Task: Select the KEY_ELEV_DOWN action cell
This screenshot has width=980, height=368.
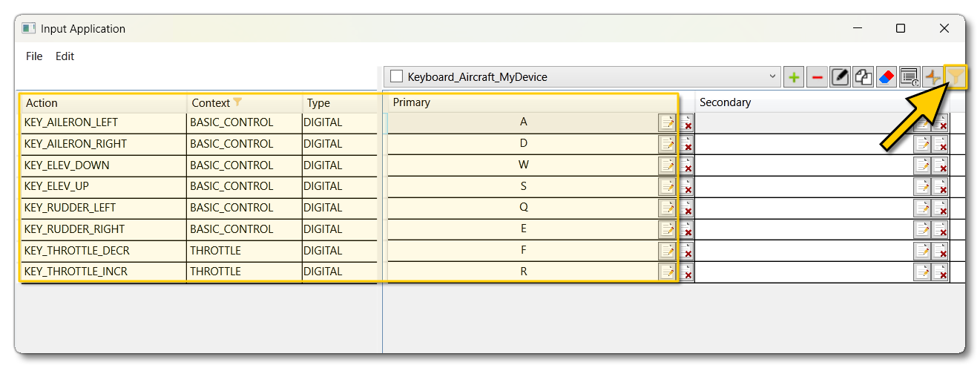Action: (103, 165)
